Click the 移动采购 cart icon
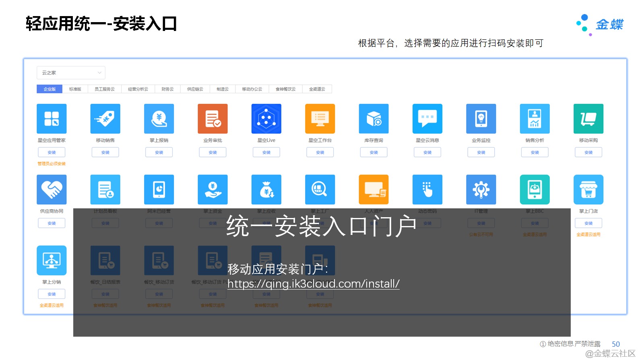 pos(588,119)
